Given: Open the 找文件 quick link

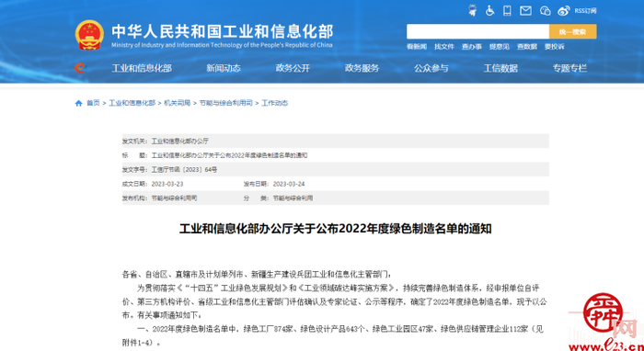Looking at the screenshot, I should (444, 47).
